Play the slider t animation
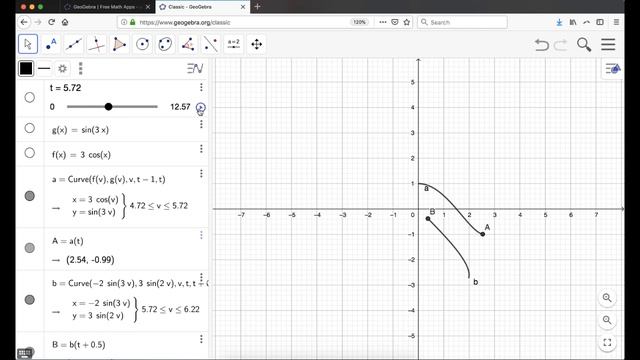Viewport: 640px width, 360px height. coord(200,107)
